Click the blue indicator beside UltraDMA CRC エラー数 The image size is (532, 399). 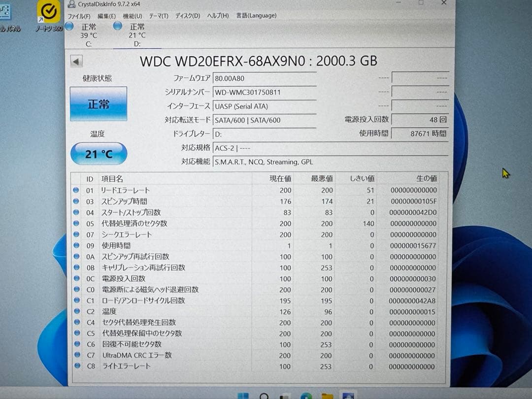point(76,355)
